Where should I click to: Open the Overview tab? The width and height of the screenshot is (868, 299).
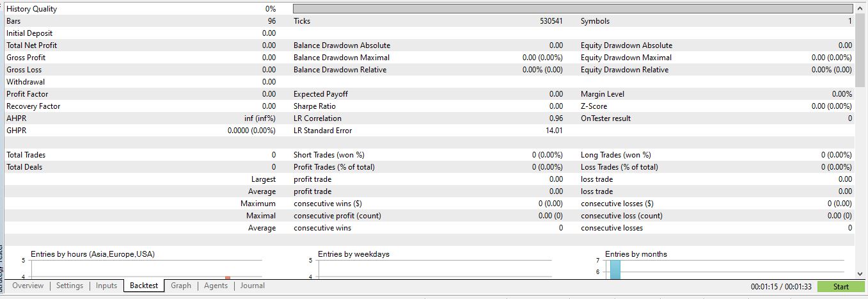(28, 286)
